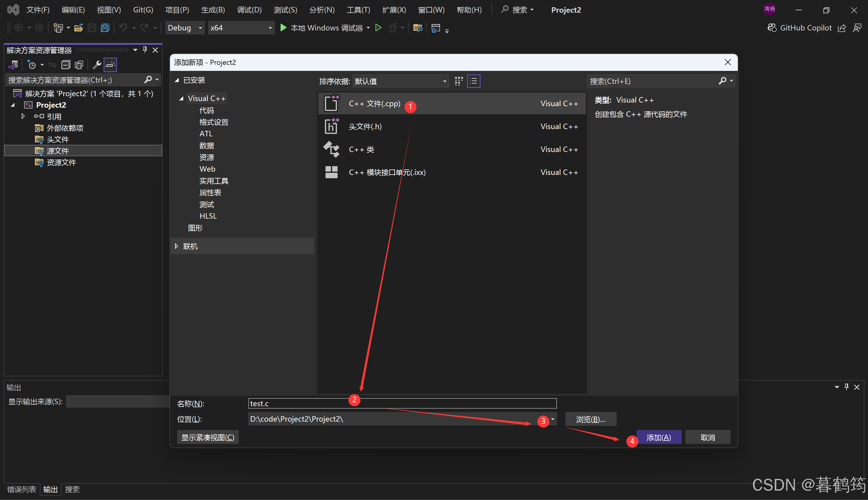This screenshot has width=868, height=500.
Task: Click the 浏览(B)... button
Action: click(590, 419)
